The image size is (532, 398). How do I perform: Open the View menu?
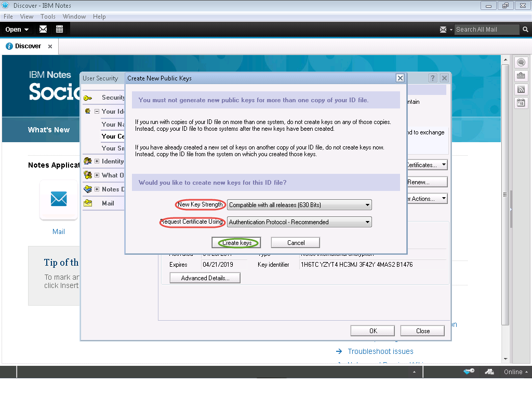pyautogui.click(x=26, y=17)
